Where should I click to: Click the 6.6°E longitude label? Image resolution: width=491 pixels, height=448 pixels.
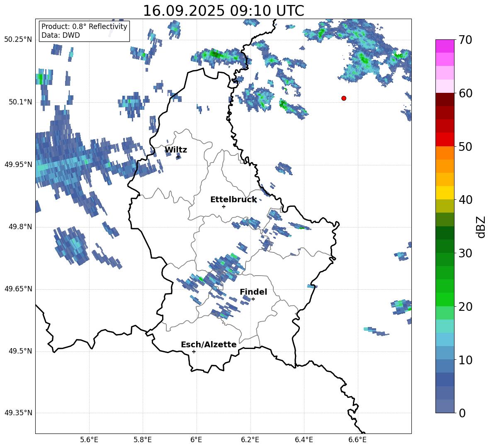coord(357,440)
